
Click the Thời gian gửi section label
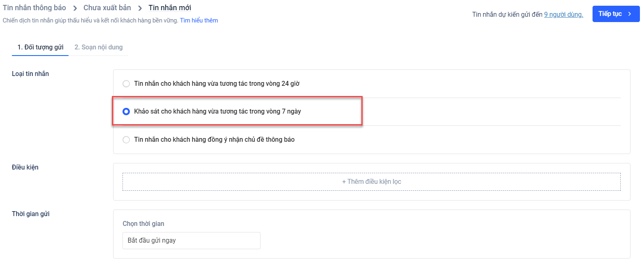pos(31,214)
